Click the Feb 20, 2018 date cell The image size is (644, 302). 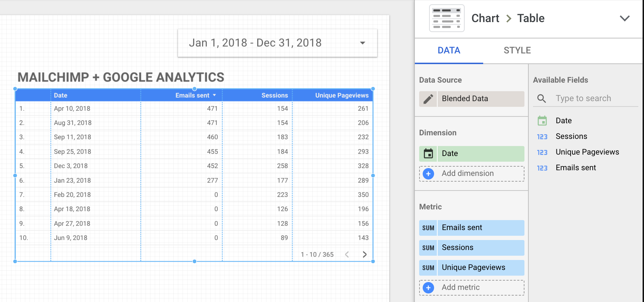pos(72,195)
